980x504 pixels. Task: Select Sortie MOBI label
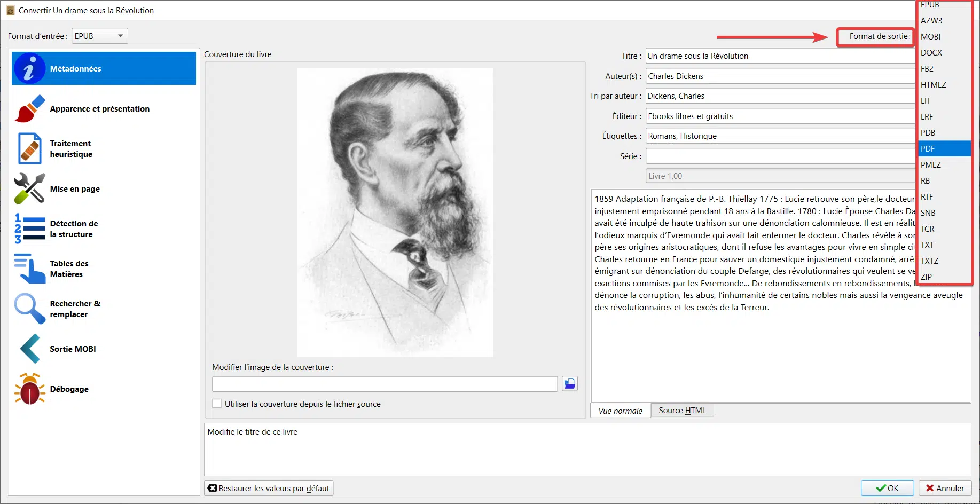(x=73, y=349)
